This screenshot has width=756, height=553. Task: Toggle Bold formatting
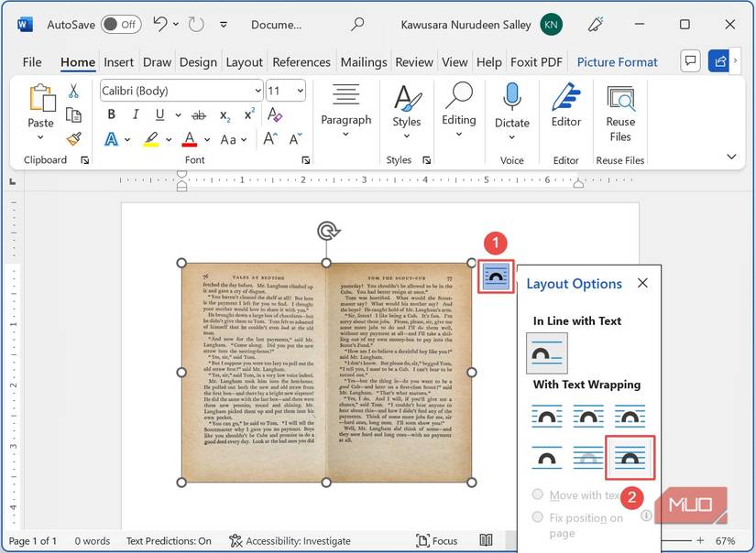tap(111, 114)
